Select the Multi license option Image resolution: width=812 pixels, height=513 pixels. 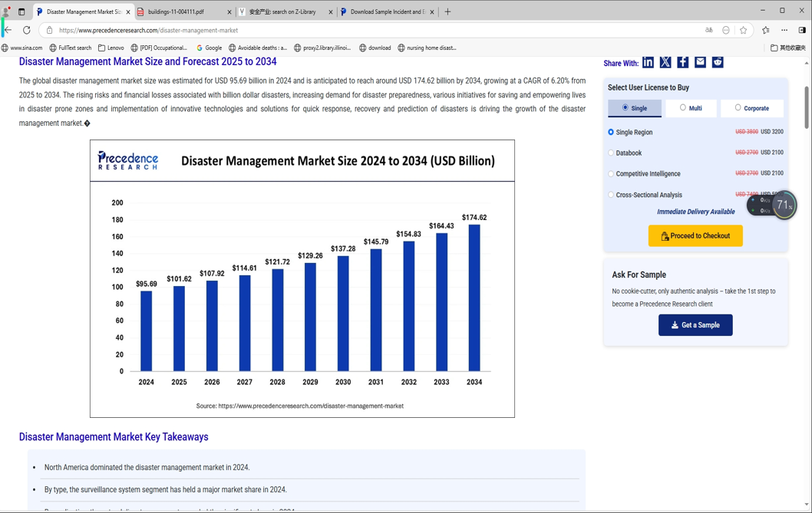[x=691, y=108]
